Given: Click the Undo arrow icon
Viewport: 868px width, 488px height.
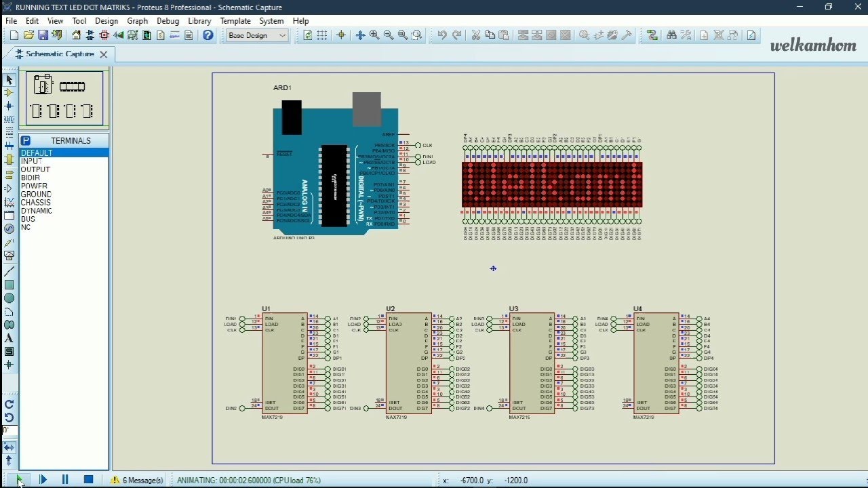Looking at the screenshot, I should 442,35.
